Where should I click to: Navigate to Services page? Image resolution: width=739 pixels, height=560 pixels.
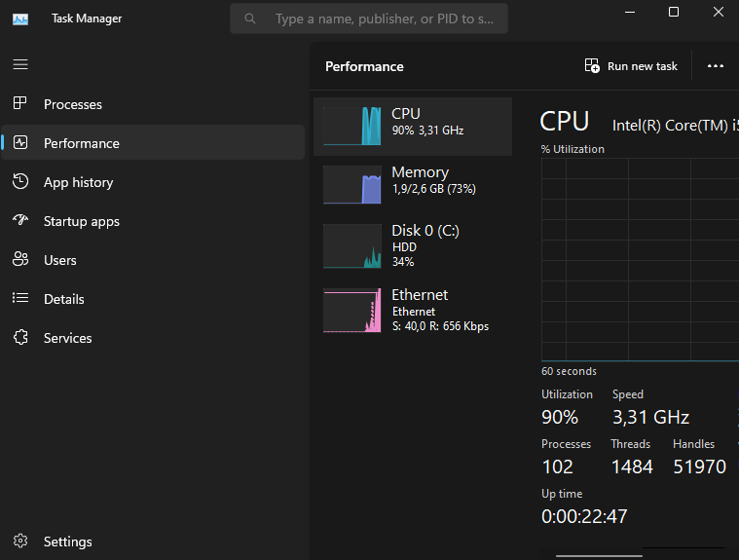153,338
